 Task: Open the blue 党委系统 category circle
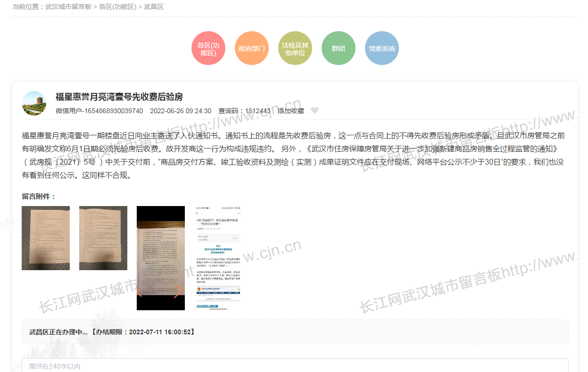click(x=382, y=49)
